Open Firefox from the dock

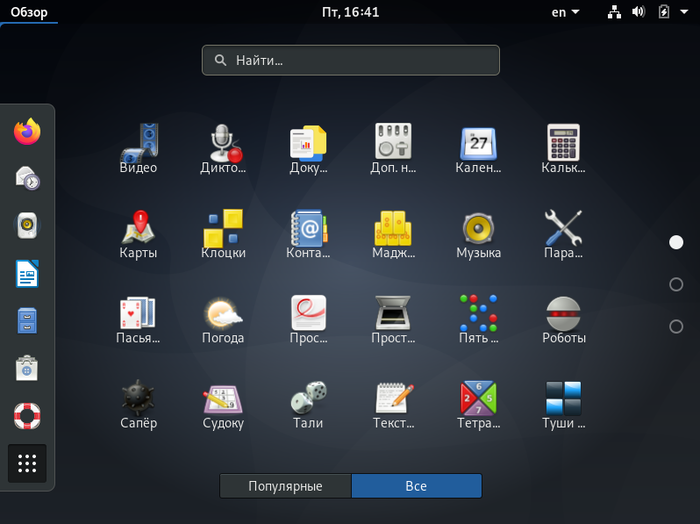[27, 131]
